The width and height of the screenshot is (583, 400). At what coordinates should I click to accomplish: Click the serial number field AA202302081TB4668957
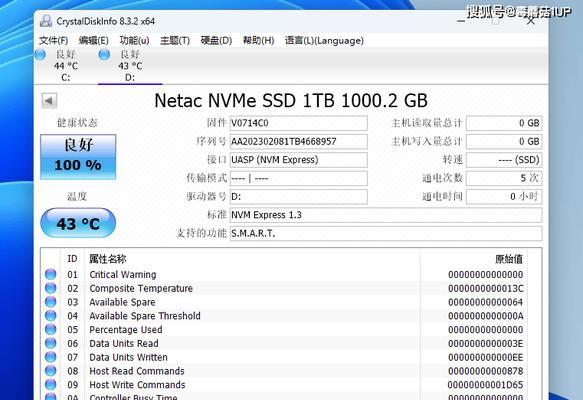tap(299, 142)
